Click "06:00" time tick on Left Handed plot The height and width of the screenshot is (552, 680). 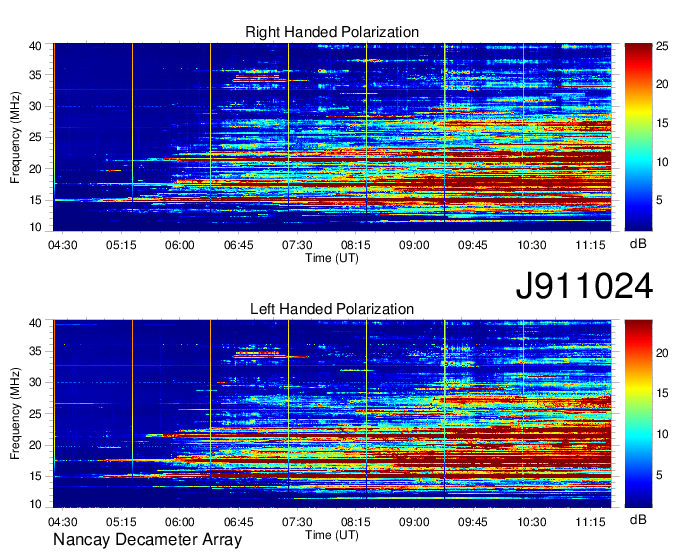pos(180,522)
